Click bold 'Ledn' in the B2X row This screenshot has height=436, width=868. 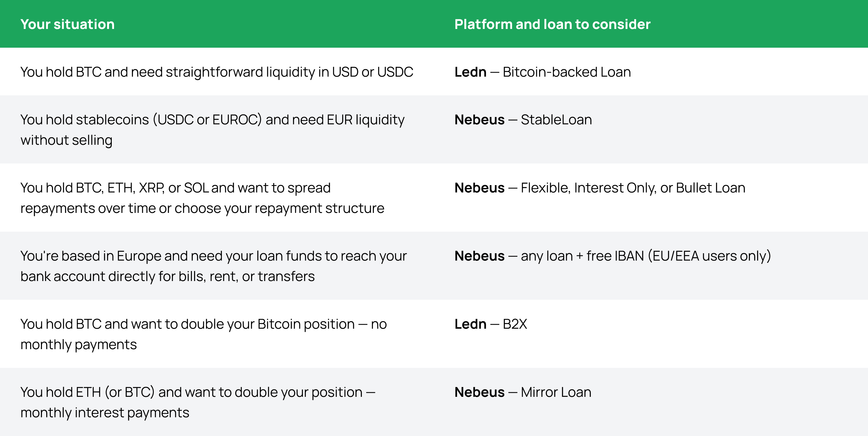pyautogui.click(x=470, y=324)
